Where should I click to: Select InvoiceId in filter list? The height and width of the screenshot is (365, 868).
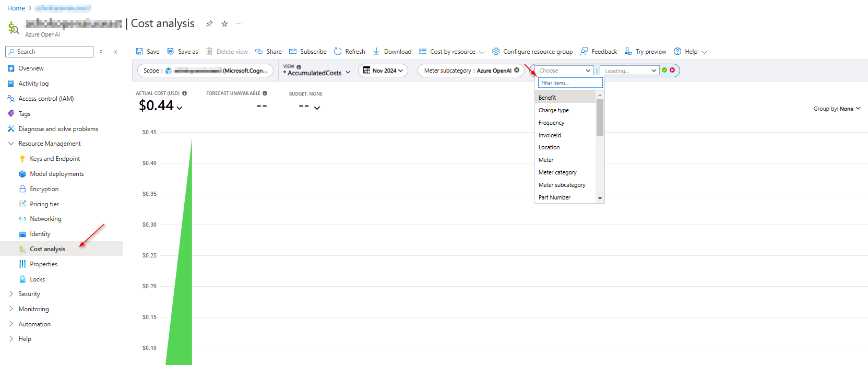(x=565, y=135)
